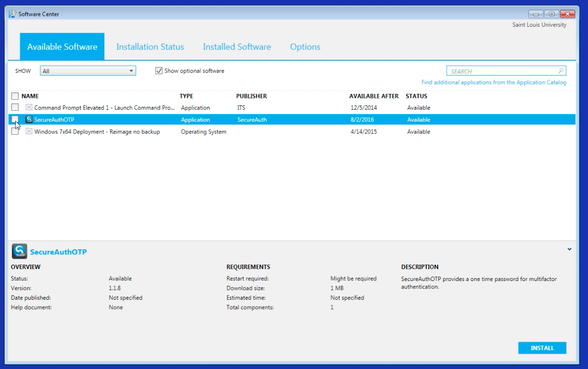588x369 pixels.
Task: Click the large SecureAuthOTP logo in details
Action: point(19,251)
